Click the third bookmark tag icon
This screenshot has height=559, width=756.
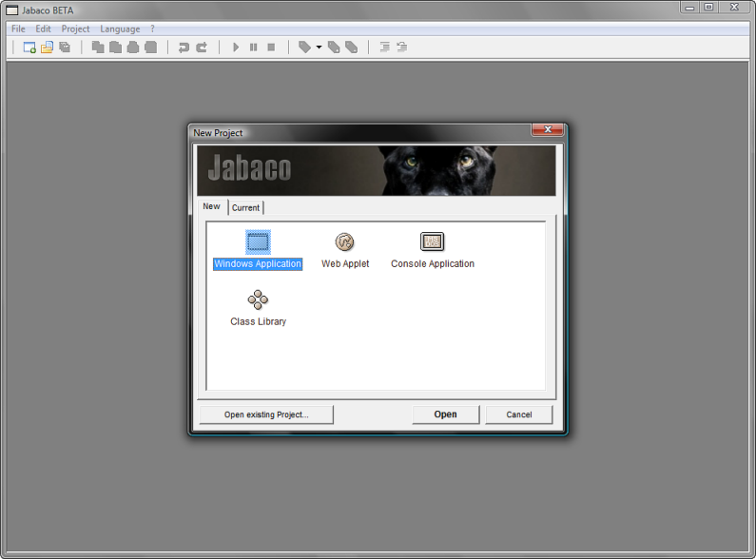tap(352, 48)
